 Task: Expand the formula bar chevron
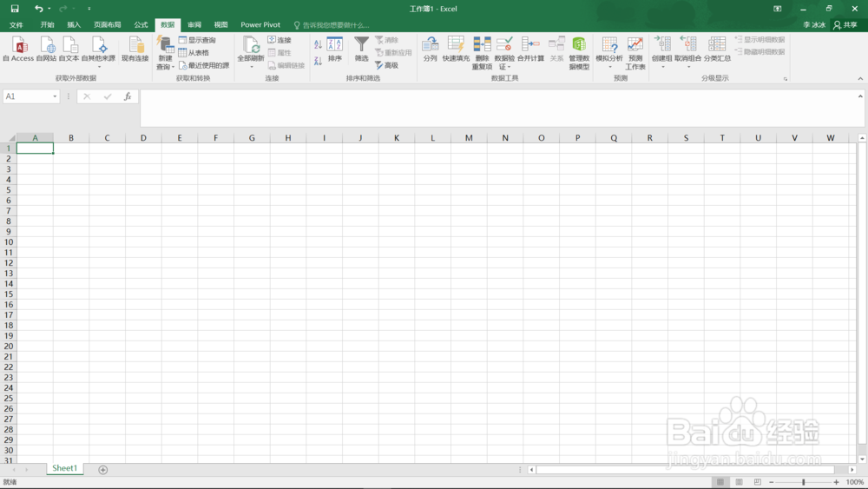coord(860,96)
